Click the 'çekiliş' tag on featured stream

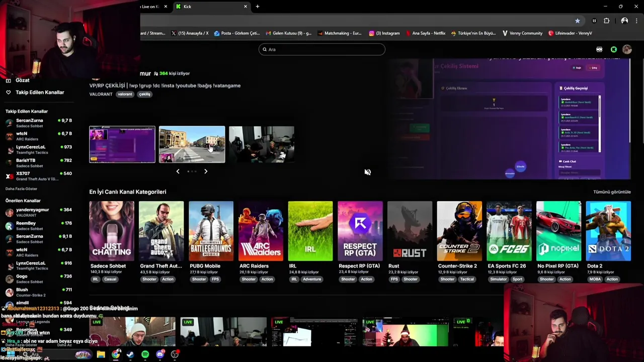click(144, 94)
